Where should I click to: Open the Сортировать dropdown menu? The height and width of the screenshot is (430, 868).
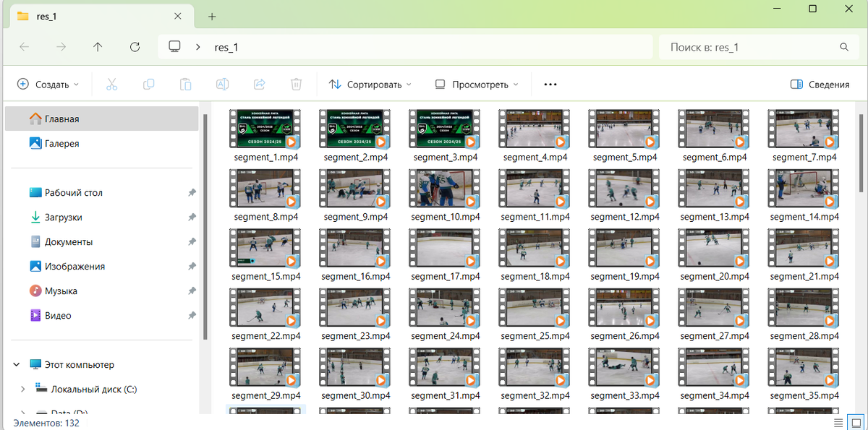[370, 85]
